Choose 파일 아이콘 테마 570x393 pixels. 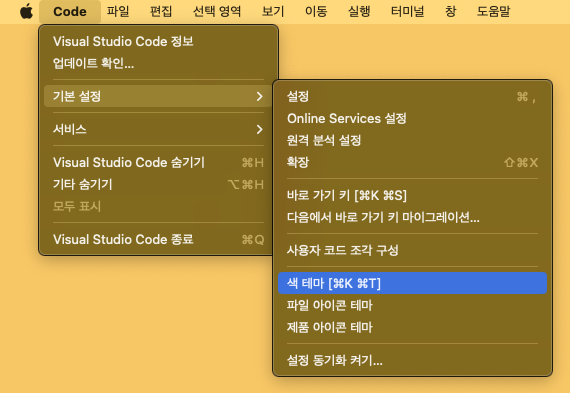(x=412, y=305)
